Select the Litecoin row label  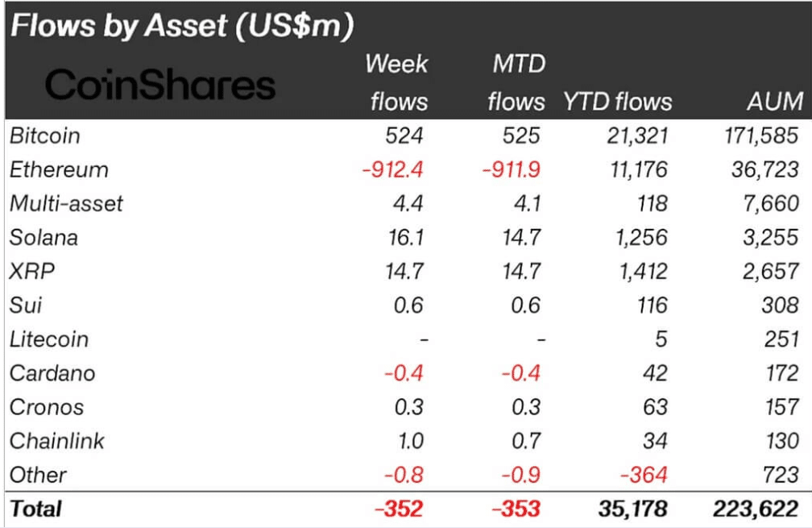49,339
